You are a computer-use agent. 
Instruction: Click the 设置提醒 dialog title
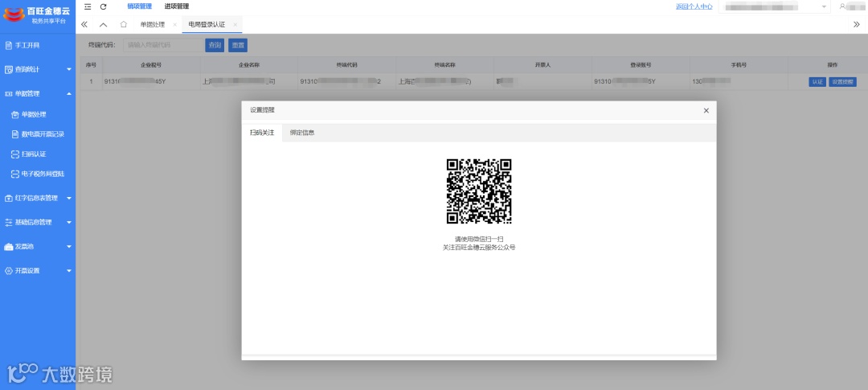pos(262,110)
